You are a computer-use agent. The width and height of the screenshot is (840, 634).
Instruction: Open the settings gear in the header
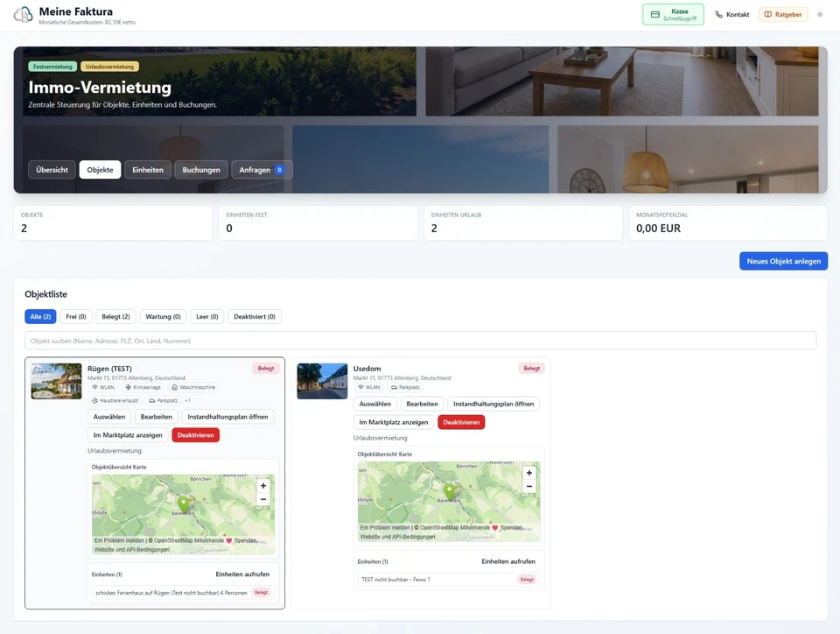pos(820,15)
